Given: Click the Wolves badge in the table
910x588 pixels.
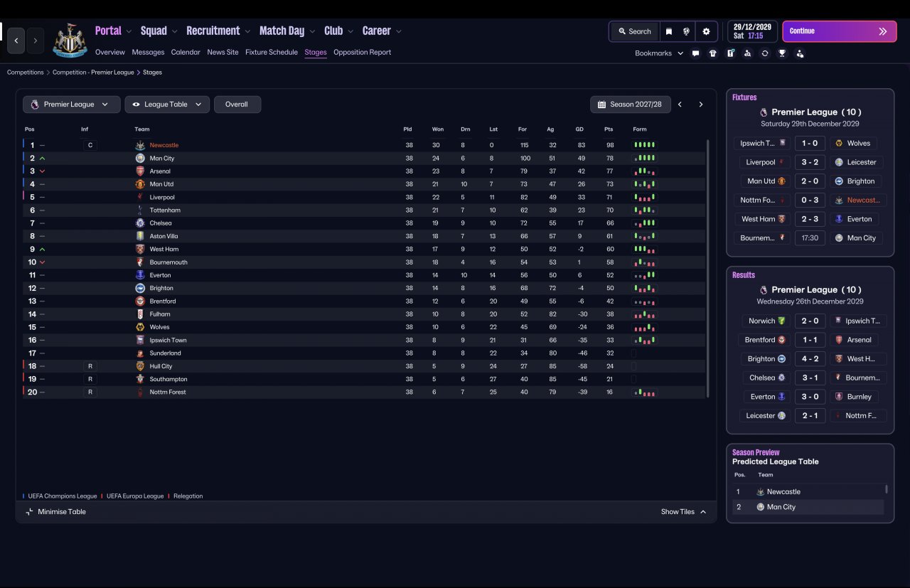Looking at the screenshot, I should coord(140,327).
